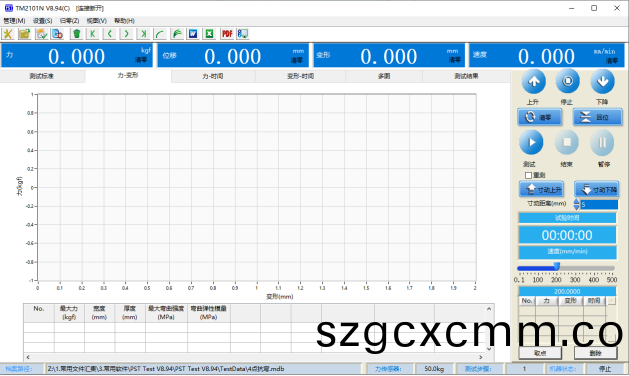Switch to the 力-时间 tab
Screen dimensions: 629x376
point(213,76)
